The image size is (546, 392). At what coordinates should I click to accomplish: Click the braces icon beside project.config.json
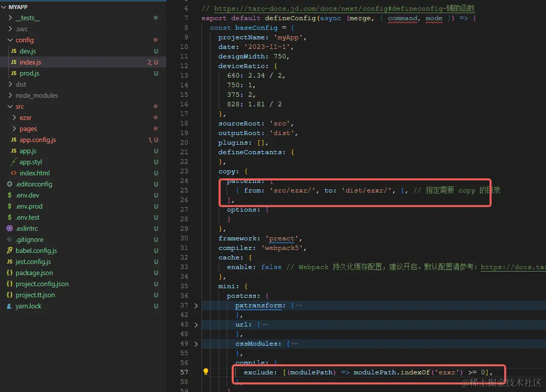click(x=10, y=284)
